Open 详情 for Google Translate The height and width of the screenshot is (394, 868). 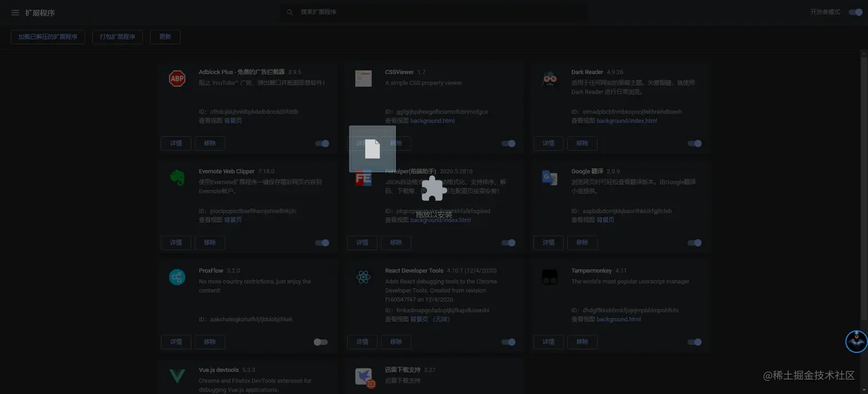(x=548, y=243)
